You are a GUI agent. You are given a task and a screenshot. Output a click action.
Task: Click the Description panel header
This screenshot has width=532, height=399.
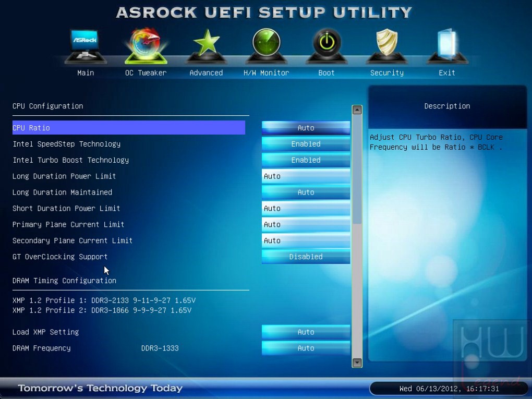coord(447,106)
